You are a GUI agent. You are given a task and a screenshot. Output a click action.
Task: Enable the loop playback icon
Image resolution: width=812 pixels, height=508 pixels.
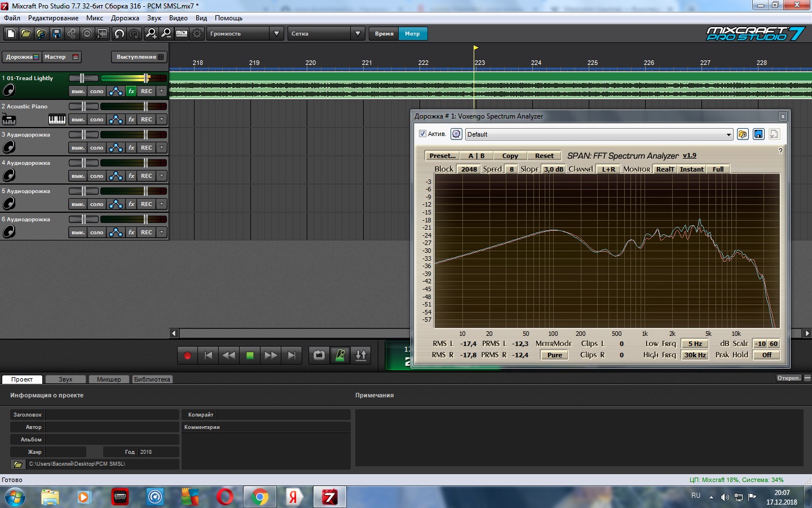(319, 355)
